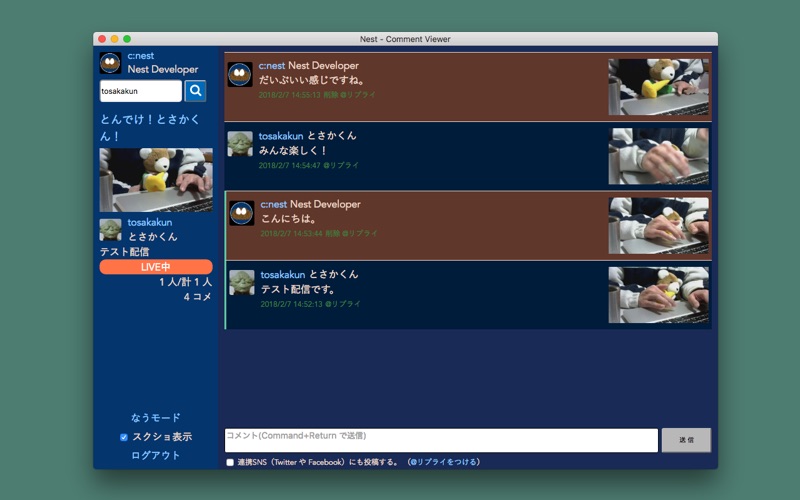The width and height of the screenshot is (800, 500).
Task: Open なうモード link
Action: tap(156, 418)
